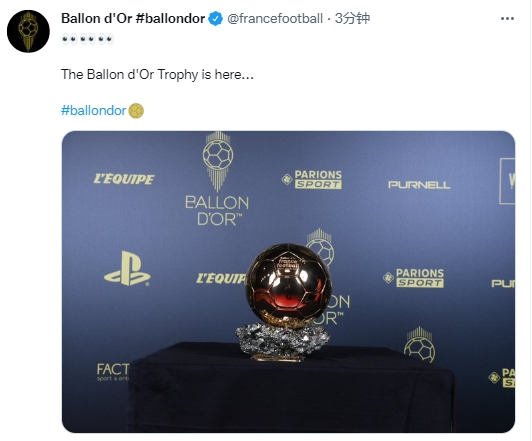The image size is (532, 441).
Task: Click the golden ball emoji beside the hashtag
Action: coord(136,111)
